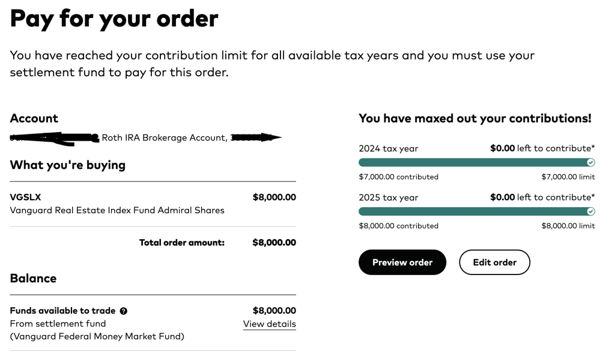Select the Roth IRA Brokerage Account text
This screenshot has width=615, height=364.
click(163, 138)
